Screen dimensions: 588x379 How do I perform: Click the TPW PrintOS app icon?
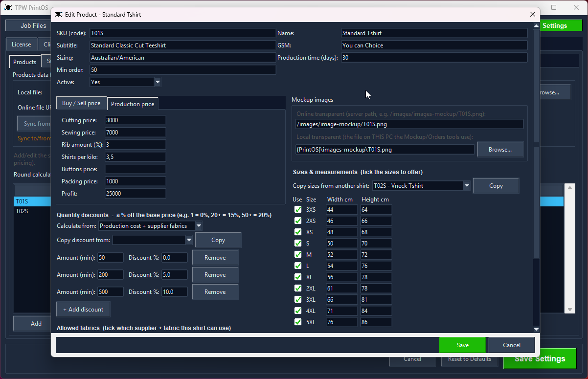pyautogui.click(x=8, y=7)
